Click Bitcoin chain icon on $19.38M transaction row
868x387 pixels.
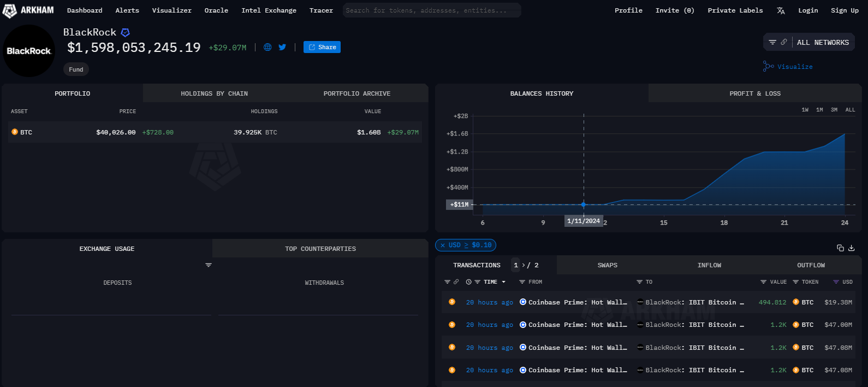click(x=452, y=302)
